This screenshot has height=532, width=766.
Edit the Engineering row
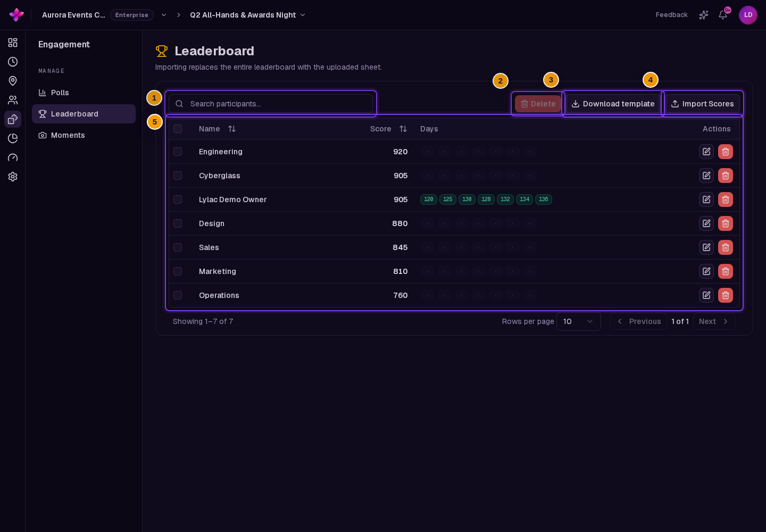click(706, 152)
